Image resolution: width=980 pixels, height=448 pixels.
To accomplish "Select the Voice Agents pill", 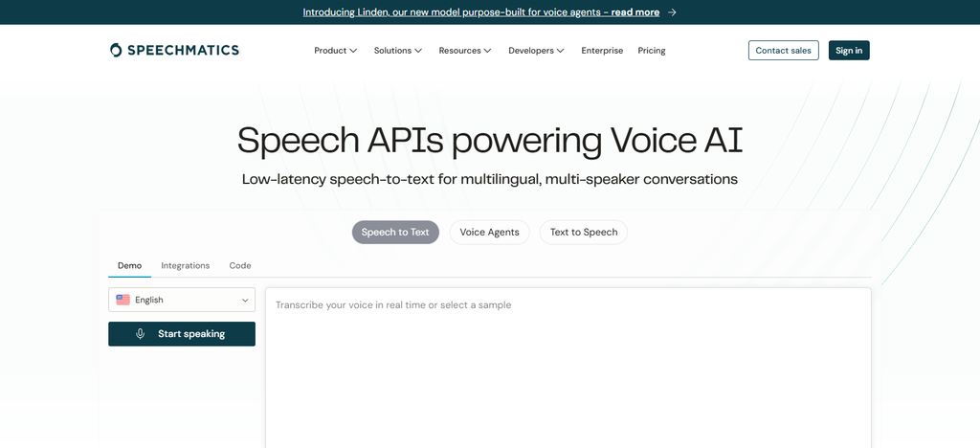I will tap(489, 232).
